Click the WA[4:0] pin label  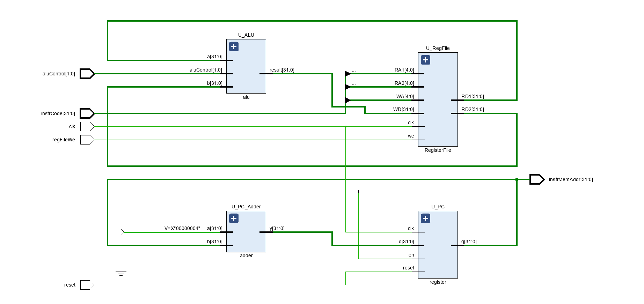point(405,96)
